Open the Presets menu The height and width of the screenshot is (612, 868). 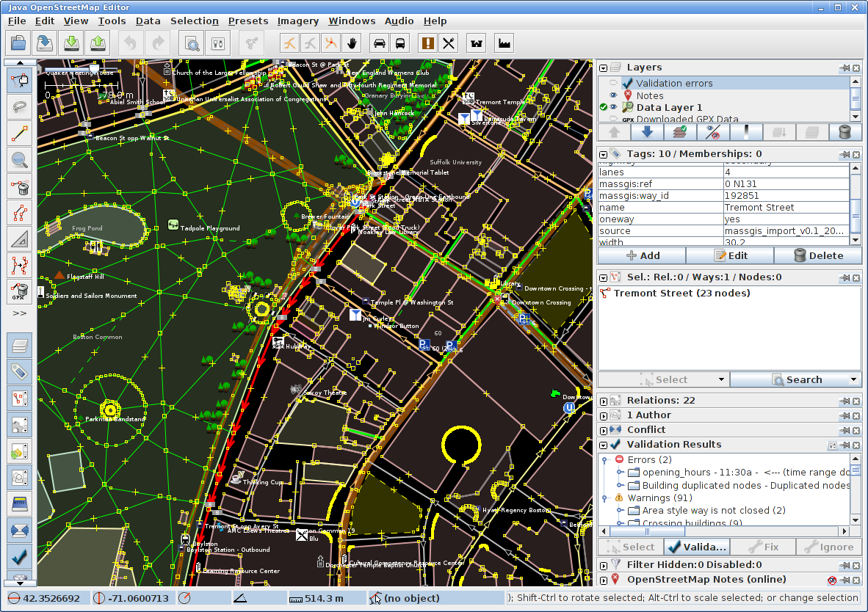[x=247, y=21]
